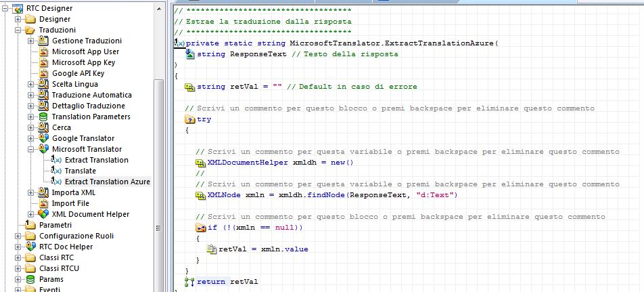Collapse the Microsoft Translator node
The image size is (644, 292).
tap(31, 149)
